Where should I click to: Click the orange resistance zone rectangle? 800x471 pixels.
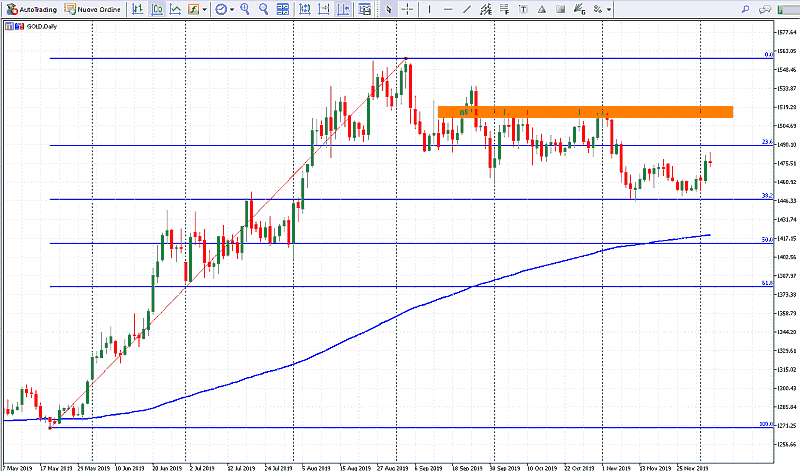[x=585, y=111]
